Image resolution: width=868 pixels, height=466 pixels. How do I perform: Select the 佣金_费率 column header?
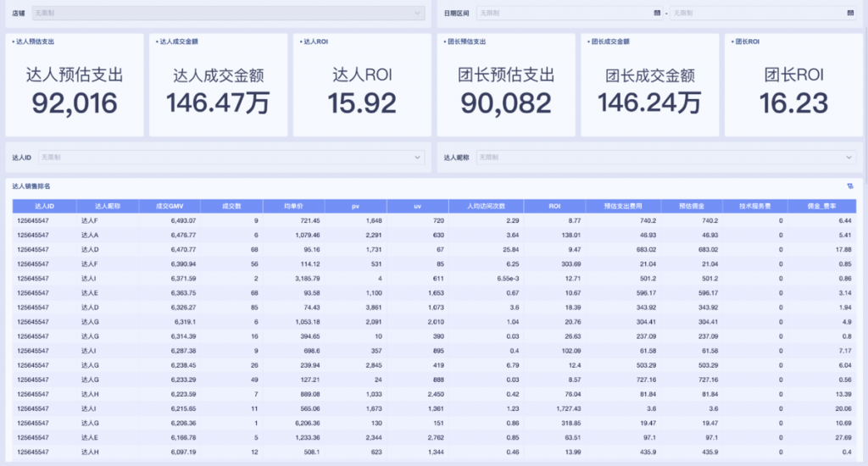point(822,206)
